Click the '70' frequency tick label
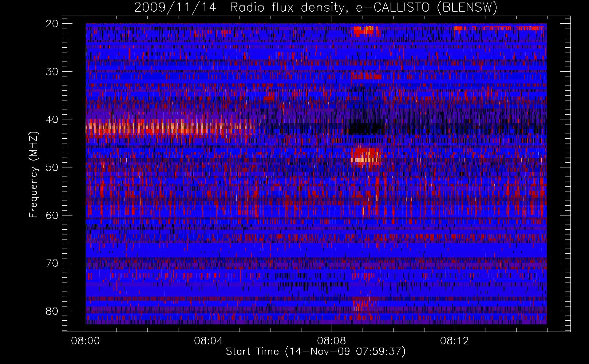 tap(52, 263)
